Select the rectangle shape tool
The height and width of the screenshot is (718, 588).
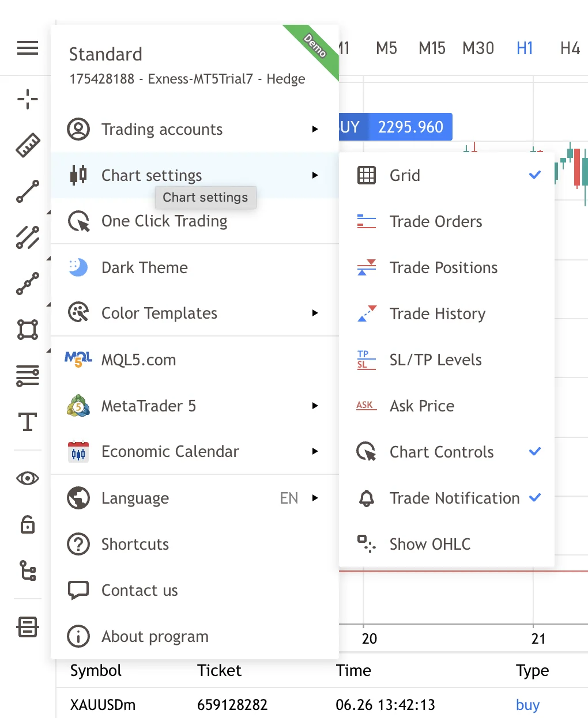28,330
